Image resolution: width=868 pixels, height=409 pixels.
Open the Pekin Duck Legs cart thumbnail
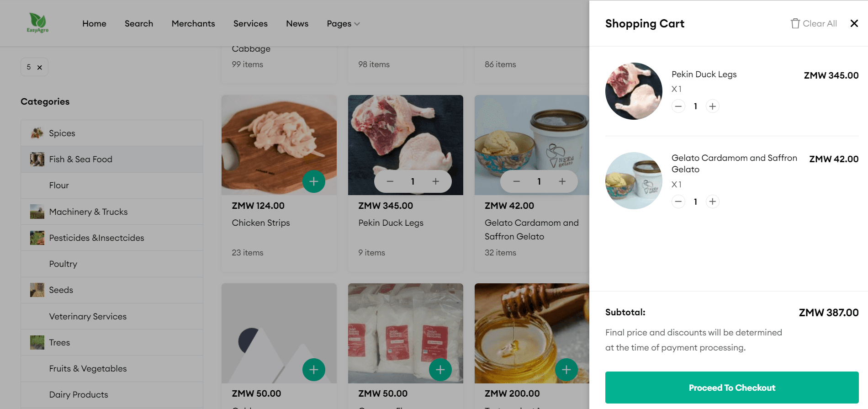pos(634,91)
